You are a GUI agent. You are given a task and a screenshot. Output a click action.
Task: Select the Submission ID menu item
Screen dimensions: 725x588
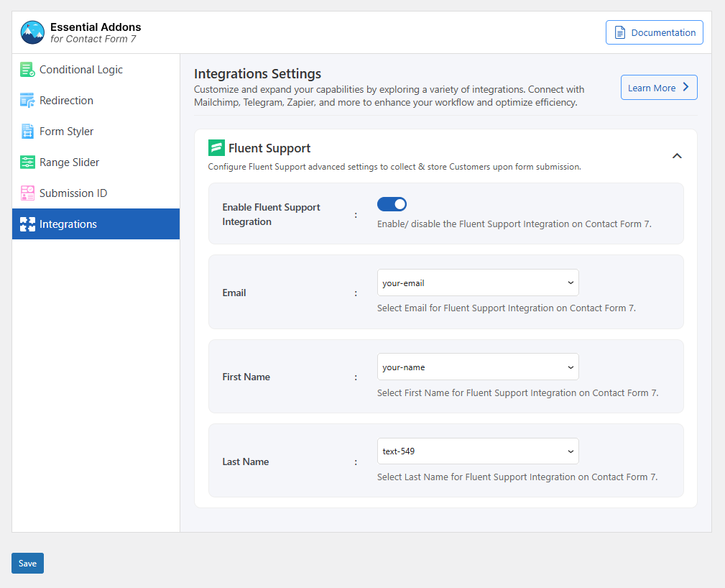coord(96,193)
